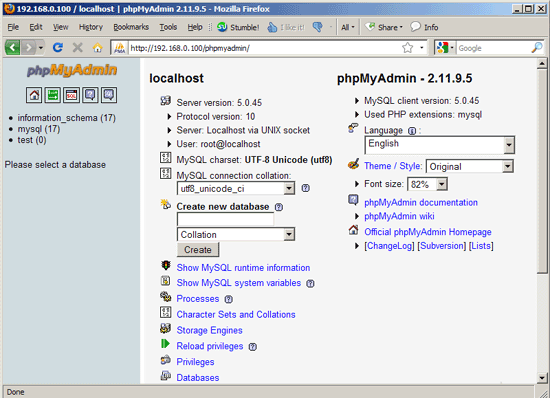Open the Language dropdown showing English
Image resolution: width=550 pixels, height=398 pixels.
pos(440,145)
